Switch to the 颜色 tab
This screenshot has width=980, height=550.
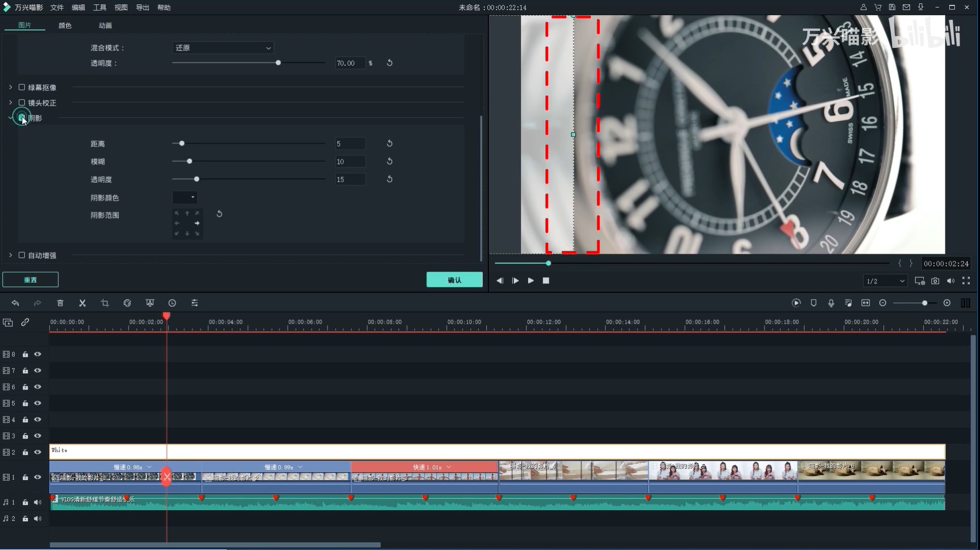coord(65,26)
